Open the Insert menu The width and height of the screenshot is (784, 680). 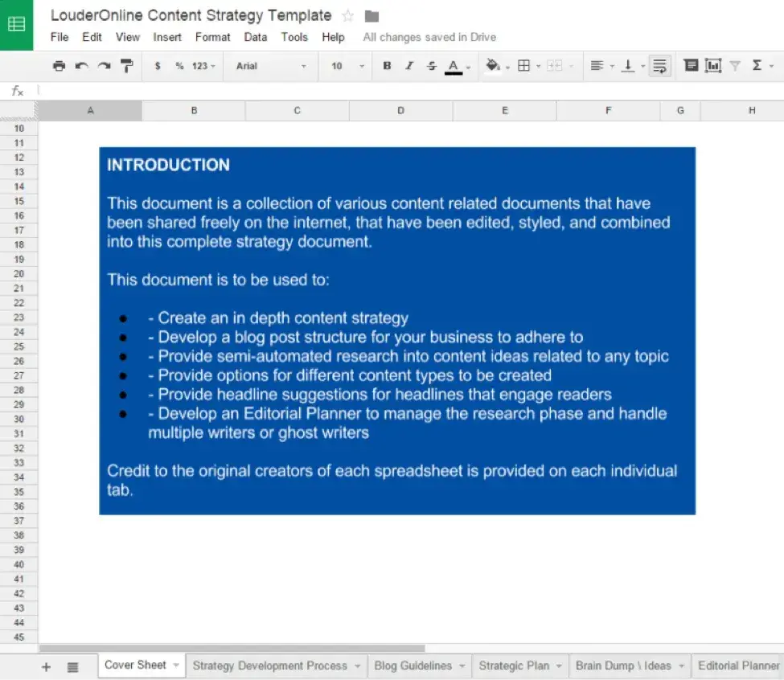167,37
